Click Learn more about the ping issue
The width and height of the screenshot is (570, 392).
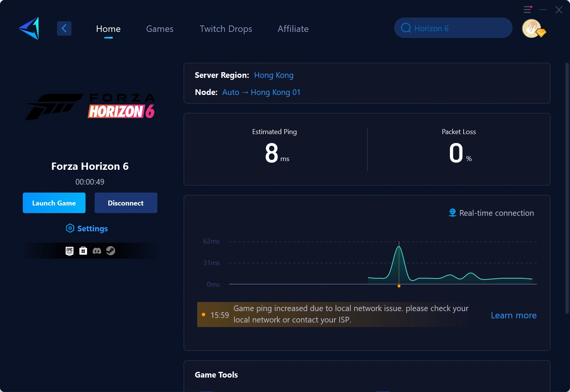pos(514,315)
